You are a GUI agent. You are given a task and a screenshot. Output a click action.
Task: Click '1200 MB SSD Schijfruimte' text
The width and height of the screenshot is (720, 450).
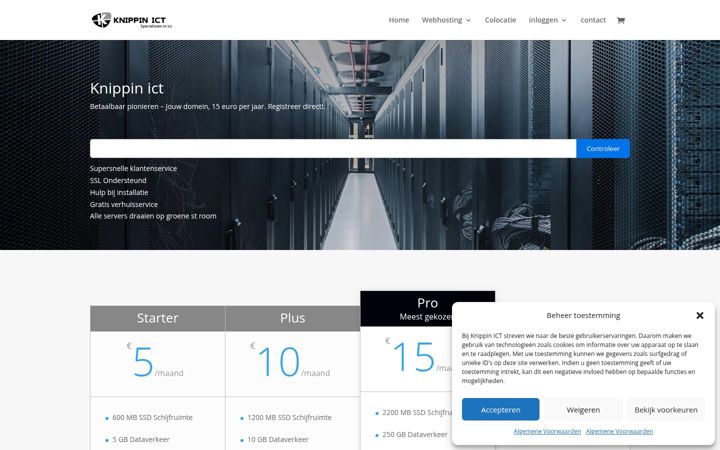pos(289,417)
